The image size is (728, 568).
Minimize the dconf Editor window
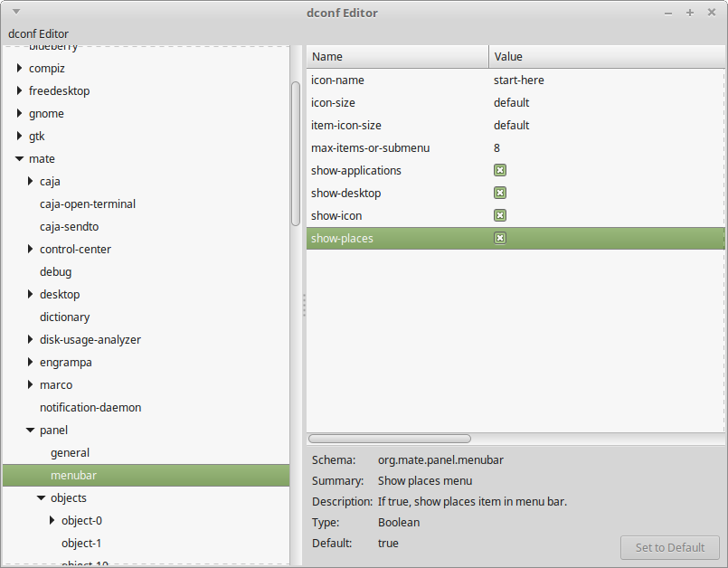coord(668,14)
